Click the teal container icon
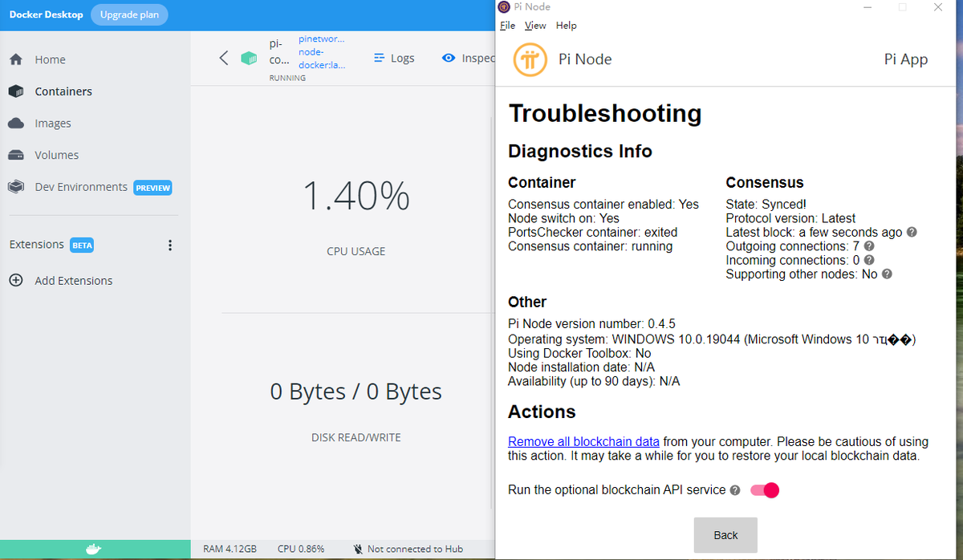The width and height of the screenshot is (963, 560). 250,59
